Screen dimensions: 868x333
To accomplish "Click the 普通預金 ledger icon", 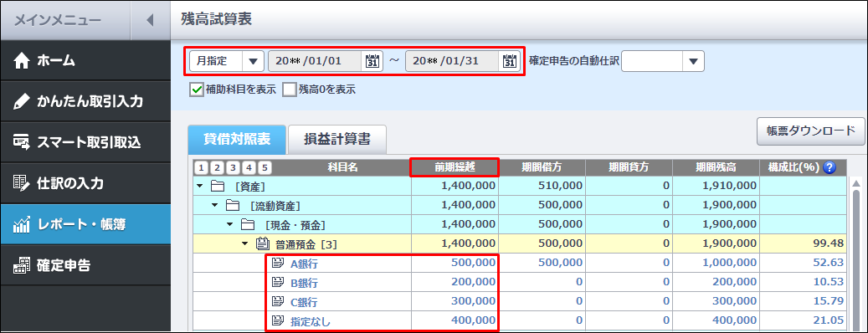I will [x=262, y=243].
